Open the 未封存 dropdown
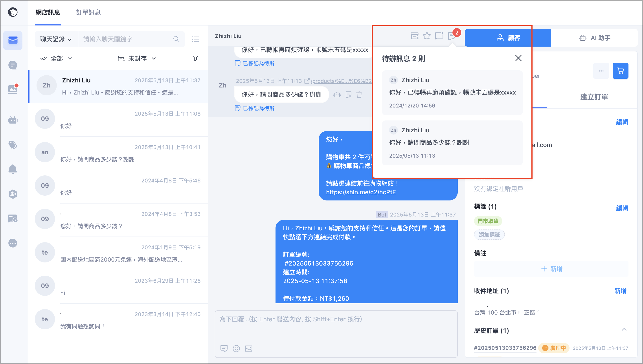The height and width of the screenshot is (364, 643). pos(137,58)
